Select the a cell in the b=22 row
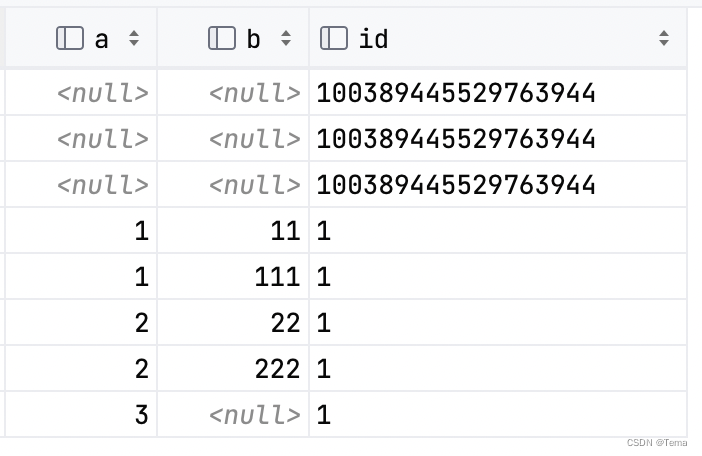The height and width of the screenshot is (456, 702). pyautogui.click(x=81, y=323)
